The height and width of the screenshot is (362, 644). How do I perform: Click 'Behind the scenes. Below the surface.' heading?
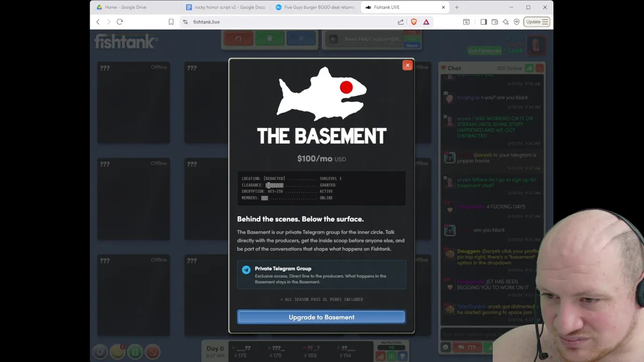click(x=300, y=219)
